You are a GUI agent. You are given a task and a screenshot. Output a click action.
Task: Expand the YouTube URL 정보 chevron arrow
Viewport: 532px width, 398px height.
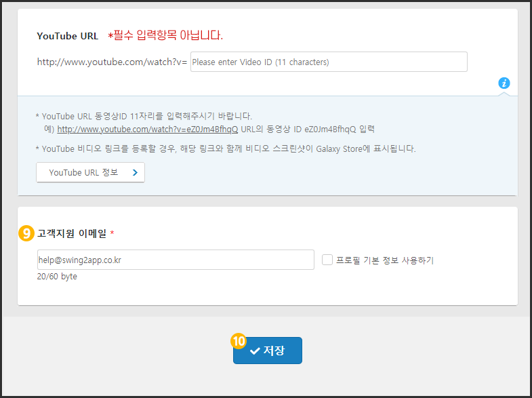pos(135,173)
